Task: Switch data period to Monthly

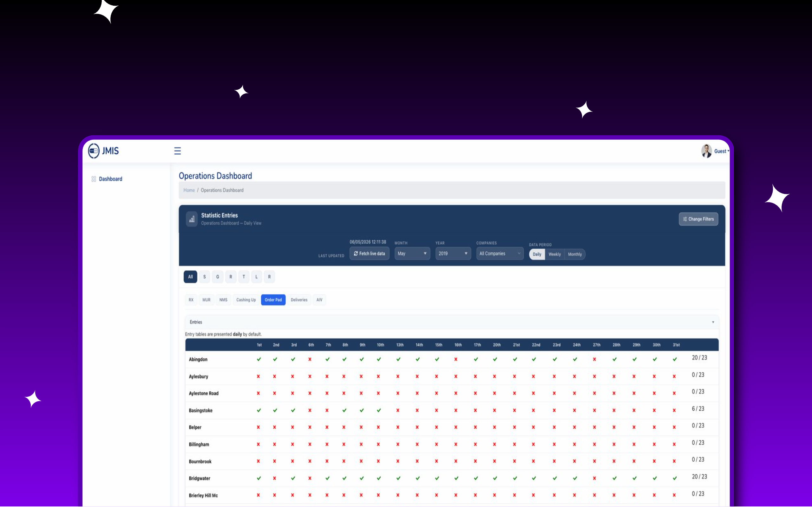Action: tap(575, 254)
